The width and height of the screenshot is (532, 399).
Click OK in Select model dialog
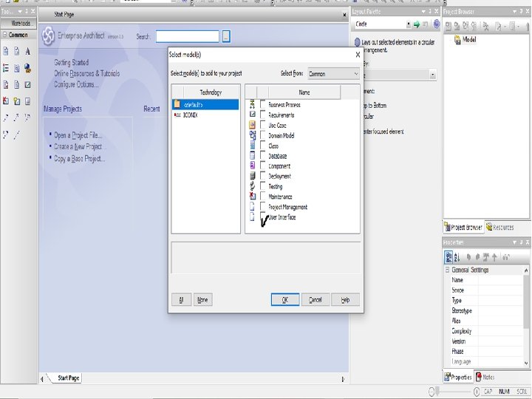(285, 299)
